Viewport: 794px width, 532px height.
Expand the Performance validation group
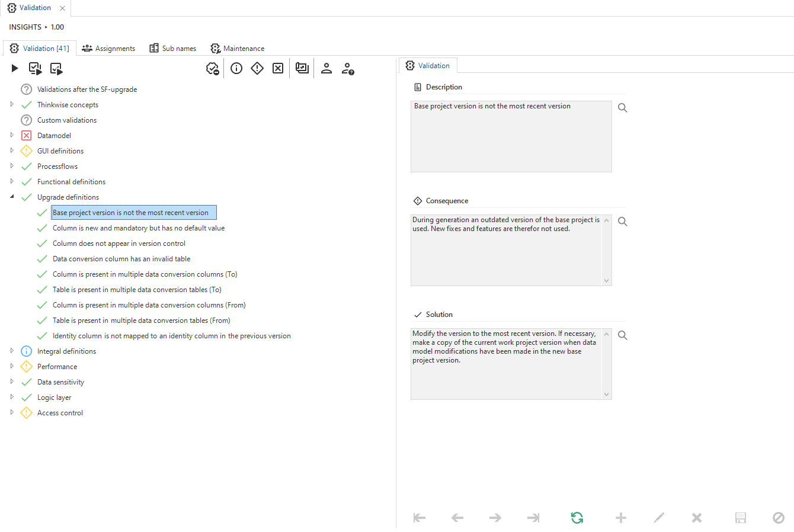point(12,366)
